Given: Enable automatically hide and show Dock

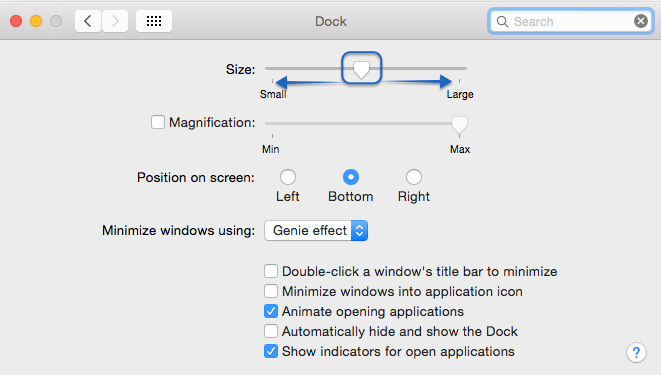Looking at the screenshot, I should (x=271, y=331).
